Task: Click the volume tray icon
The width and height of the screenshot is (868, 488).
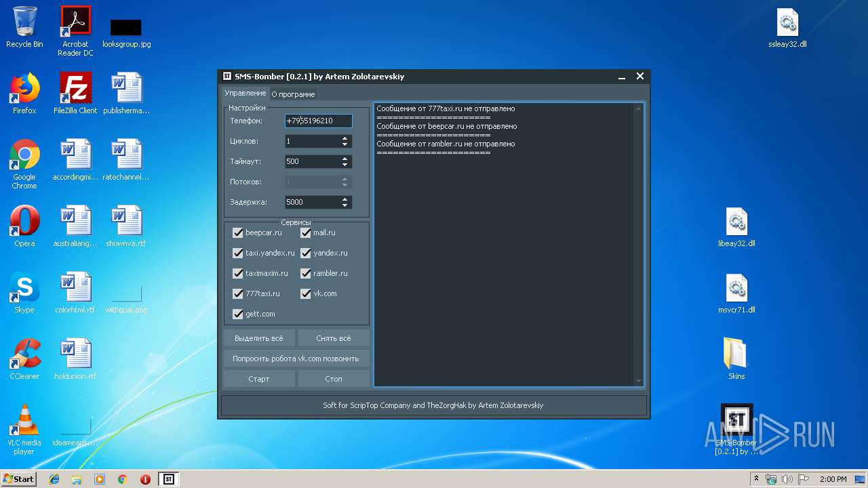Action: [x=787, y=479]
